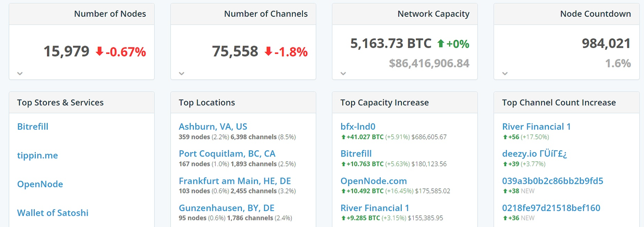
Task: Open the tippin.me service link
Action: pos(37,155)
